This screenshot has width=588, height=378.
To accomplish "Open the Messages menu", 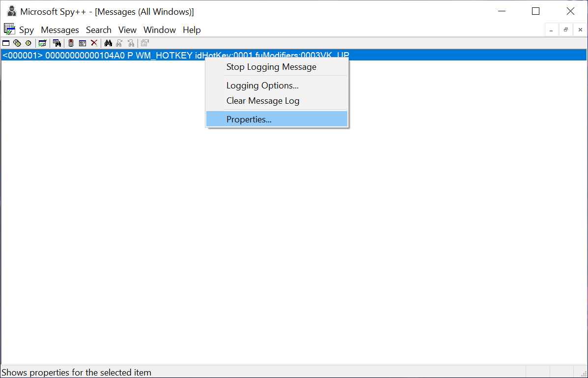I will [x=60, y=30].
